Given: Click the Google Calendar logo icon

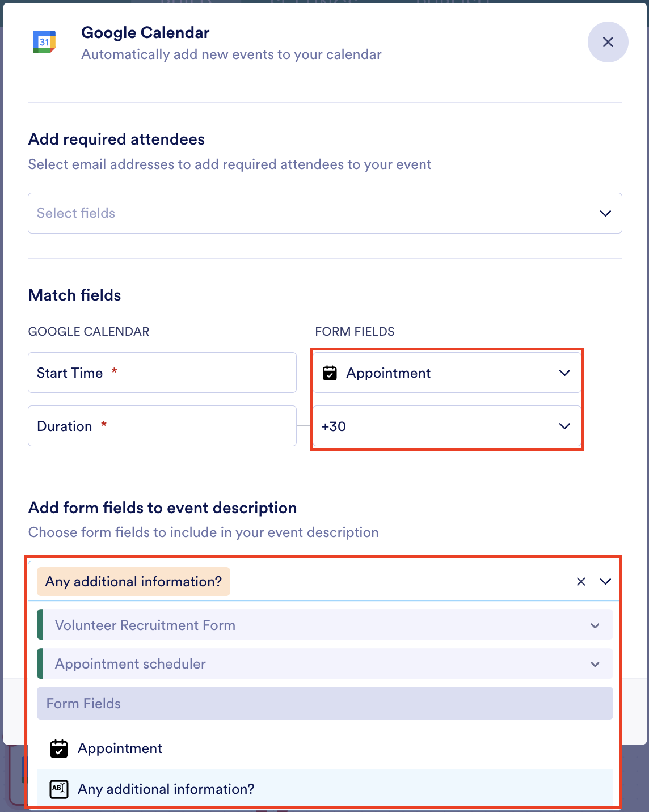Looking at the screenshot, I should click(44, 43).
